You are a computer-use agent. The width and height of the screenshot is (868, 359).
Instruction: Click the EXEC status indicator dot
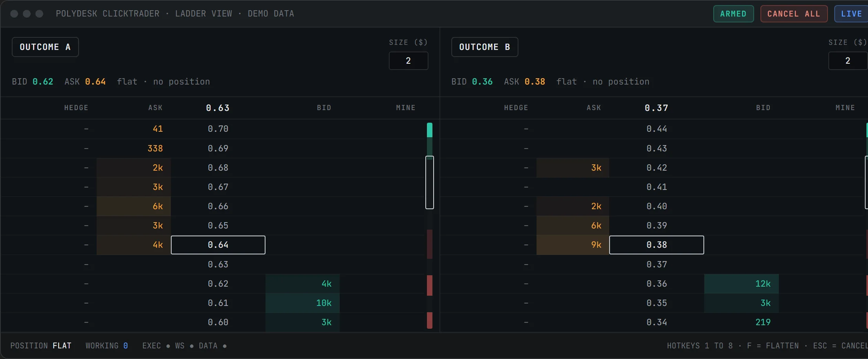click(168, 346)
